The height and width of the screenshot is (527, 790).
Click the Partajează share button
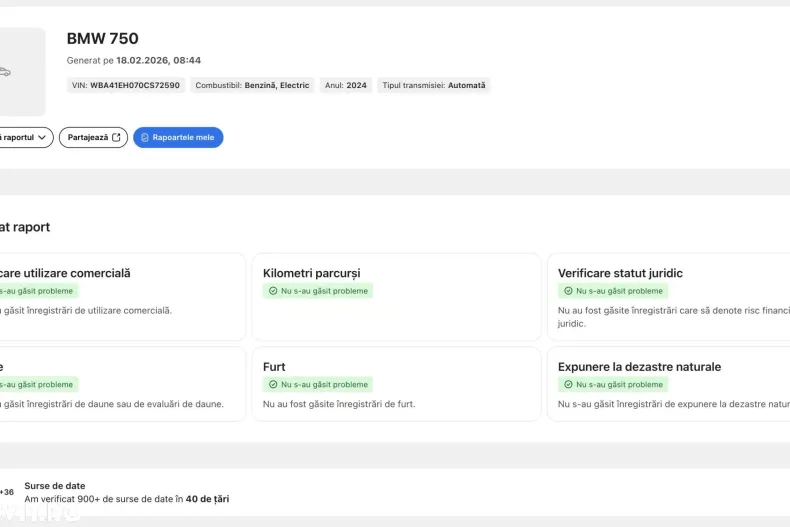93,138
